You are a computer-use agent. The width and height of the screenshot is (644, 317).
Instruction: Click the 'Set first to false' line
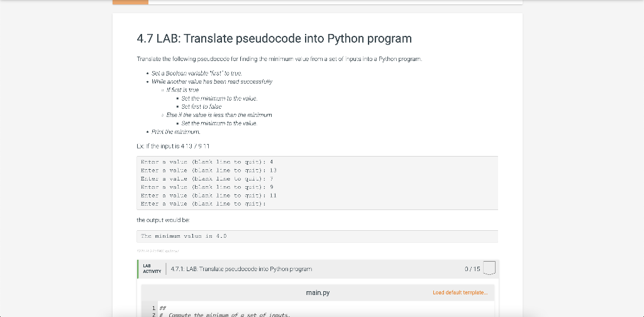tap(202, 107)
